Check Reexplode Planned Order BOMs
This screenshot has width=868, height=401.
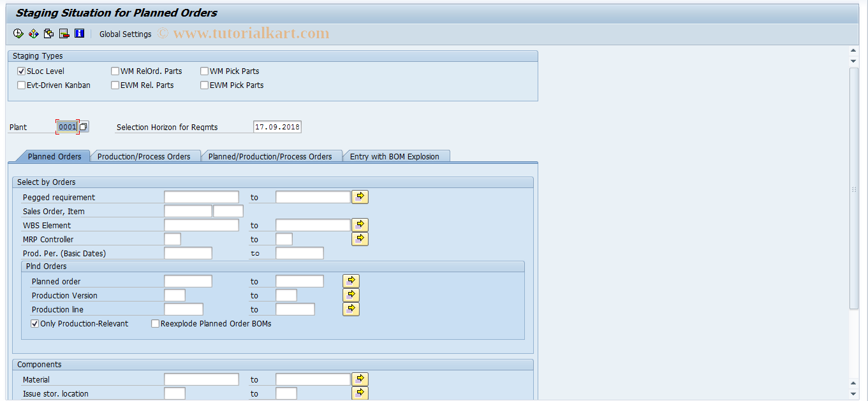tap(155, 323)
